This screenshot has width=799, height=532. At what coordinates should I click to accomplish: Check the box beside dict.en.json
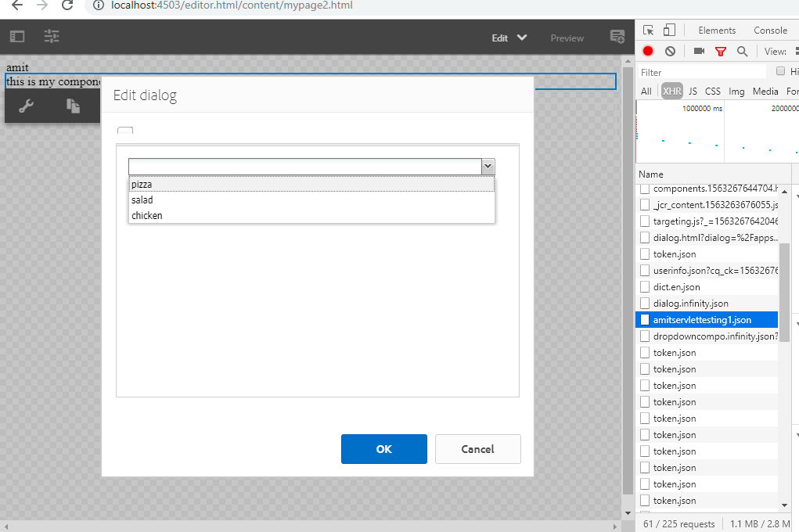645,287
